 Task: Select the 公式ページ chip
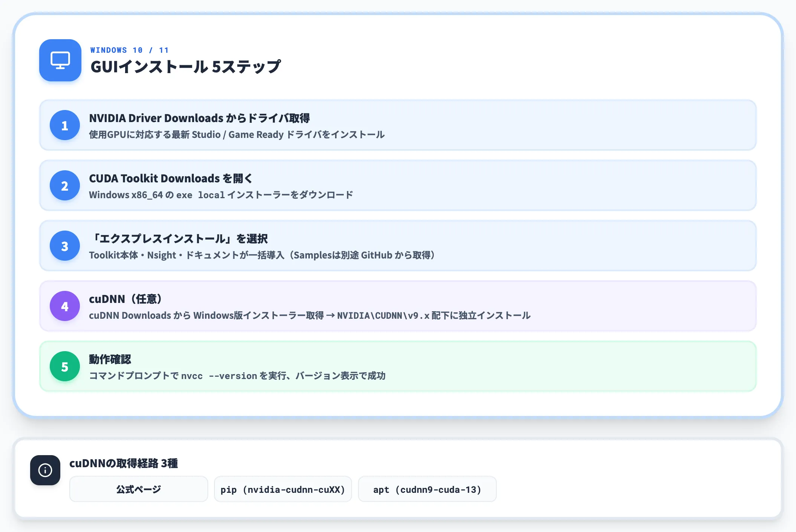pyautogui.click(x=139, y=489)
